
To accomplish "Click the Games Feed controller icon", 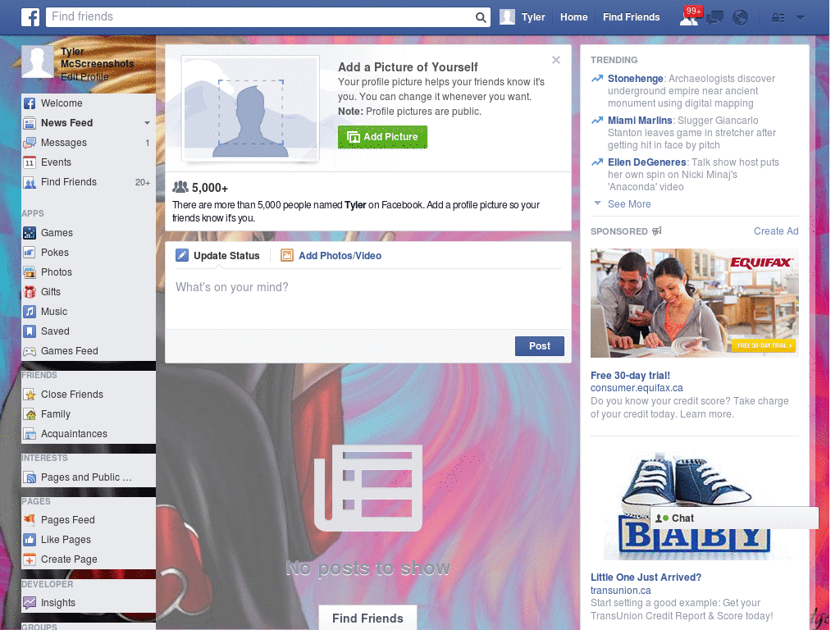I will click(x=30, y=351).
